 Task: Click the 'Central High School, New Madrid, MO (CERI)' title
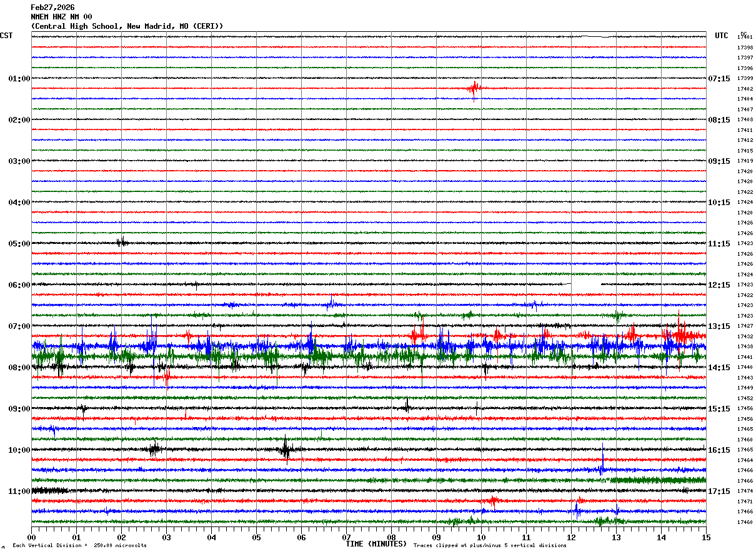point(127,26)
